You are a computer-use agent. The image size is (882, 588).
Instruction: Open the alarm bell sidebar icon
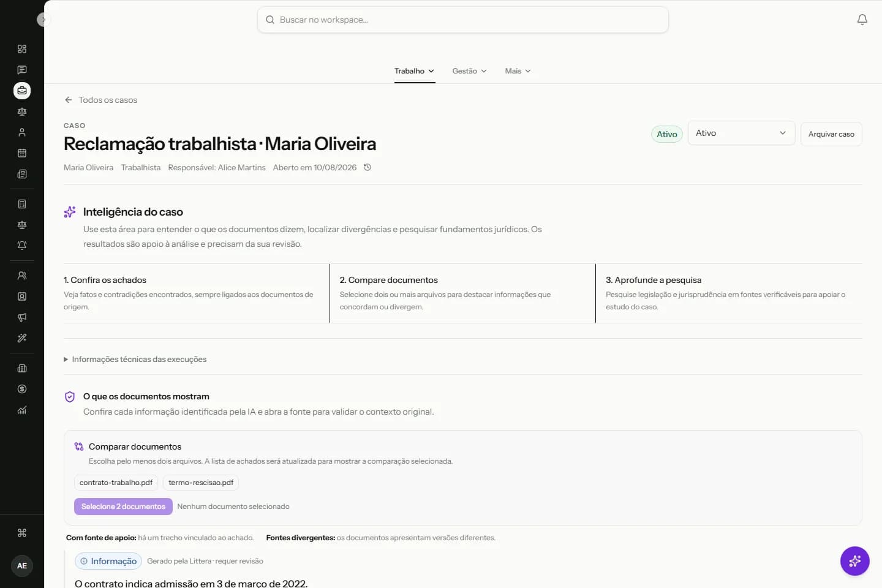click(x=22, y=246)
